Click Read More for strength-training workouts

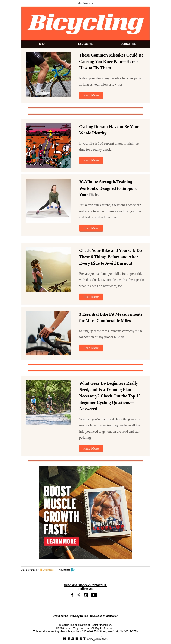pos(91,228)
